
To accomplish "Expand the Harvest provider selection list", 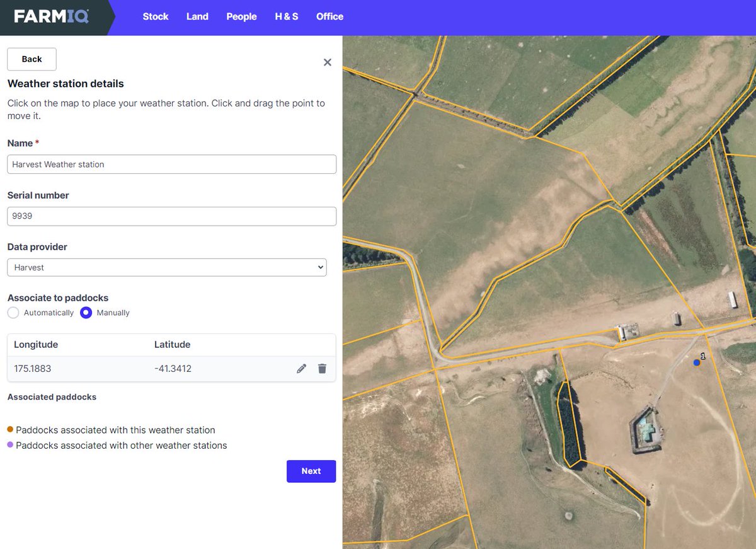I will [166, 267].
